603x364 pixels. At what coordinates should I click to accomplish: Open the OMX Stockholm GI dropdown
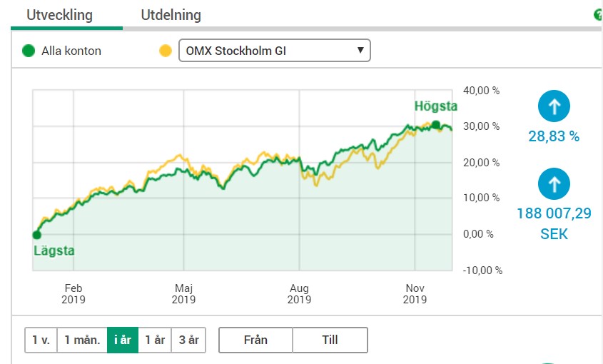[x=275, y=51]
